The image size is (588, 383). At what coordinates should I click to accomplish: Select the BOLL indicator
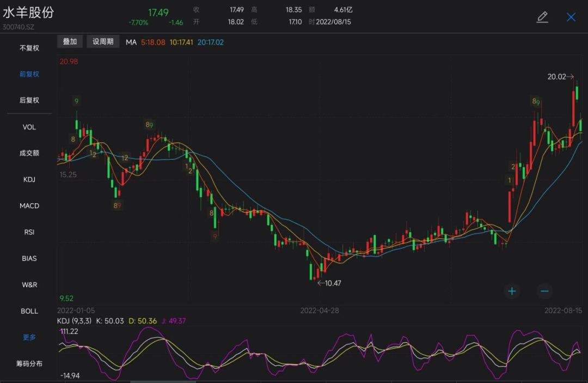coord(29,311)
